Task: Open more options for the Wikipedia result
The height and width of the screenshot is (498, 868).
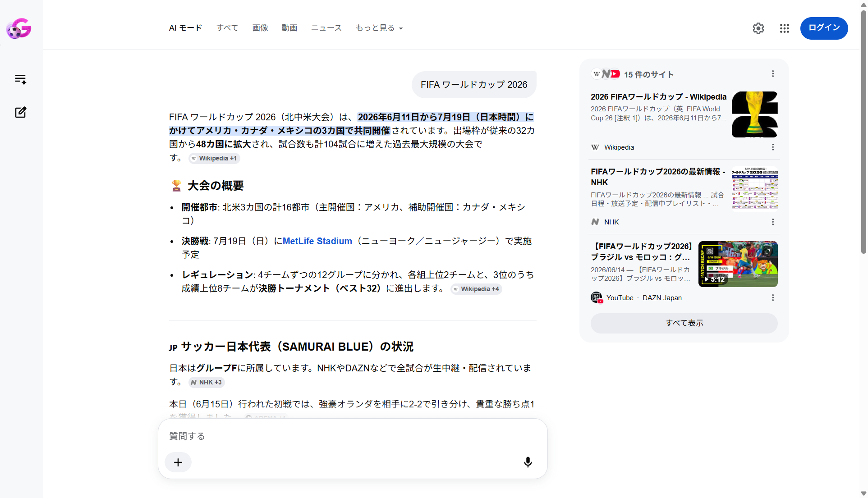Action: pos(773,147)
